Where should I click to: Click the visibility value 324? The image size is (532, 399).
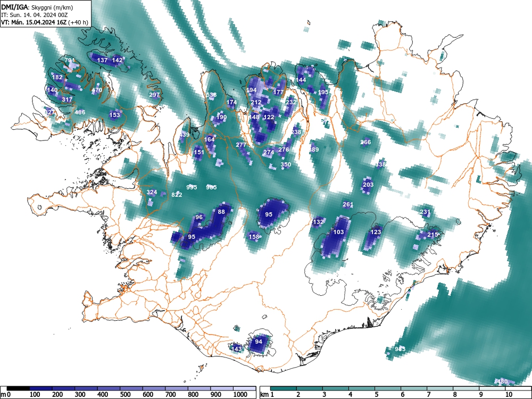(x=152, y=192)
